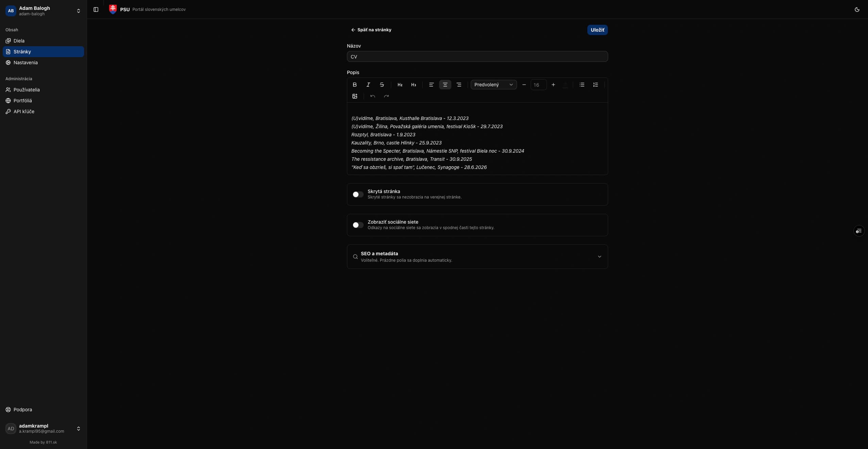
Task: Undo the last editor change
Action: pyautogui.click(x=373, y=96)
